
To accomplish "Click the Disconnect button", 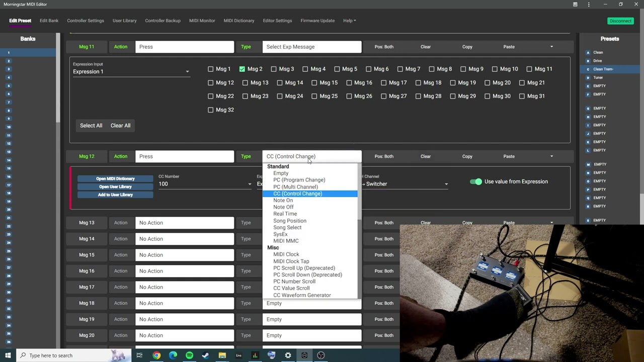I will pyautogui.click(x=620, y=21).
